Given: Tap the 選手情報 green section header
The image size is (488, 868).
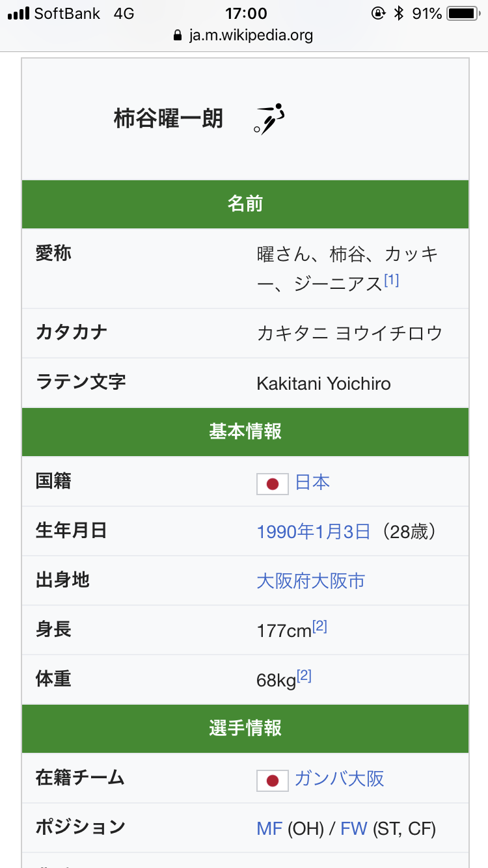Looking at the screenshot, I should 245,729.
